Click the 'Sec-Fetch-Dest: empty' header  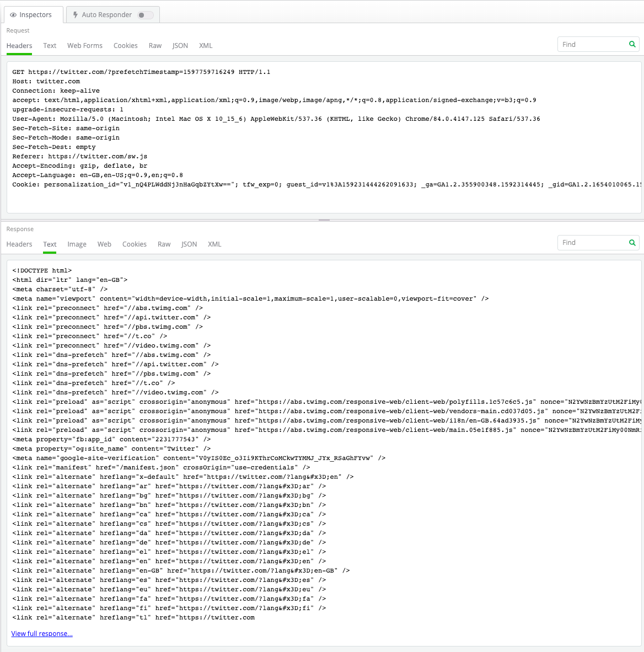[x=54, y=147]
